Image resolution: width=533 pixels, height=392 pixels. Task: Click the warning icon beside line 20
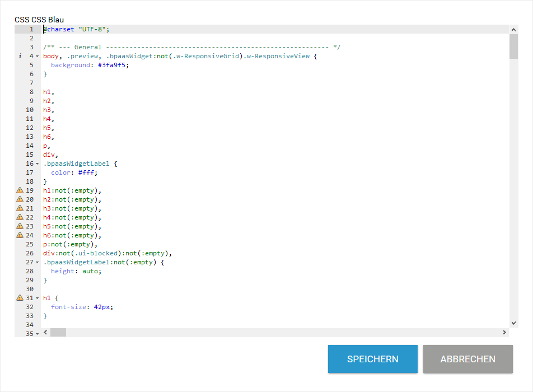point(20,199)
